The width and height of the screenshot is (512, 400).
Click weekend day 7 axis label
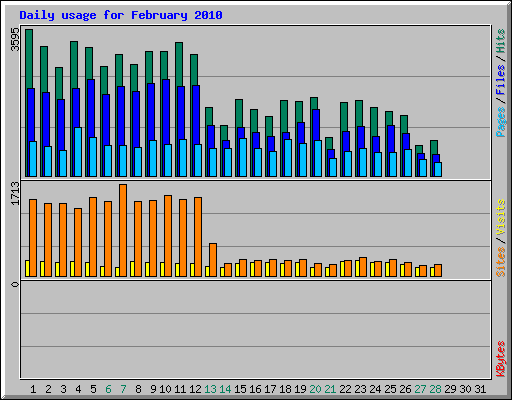123,389
